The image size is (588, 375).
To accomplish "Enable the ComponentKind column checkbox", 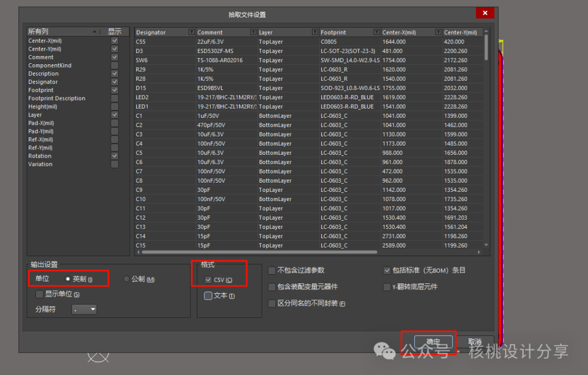I will [x=115, y=65].
